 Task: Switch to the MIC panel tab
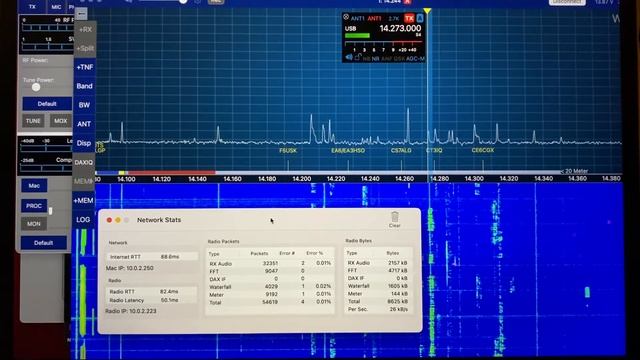point(56,7)
